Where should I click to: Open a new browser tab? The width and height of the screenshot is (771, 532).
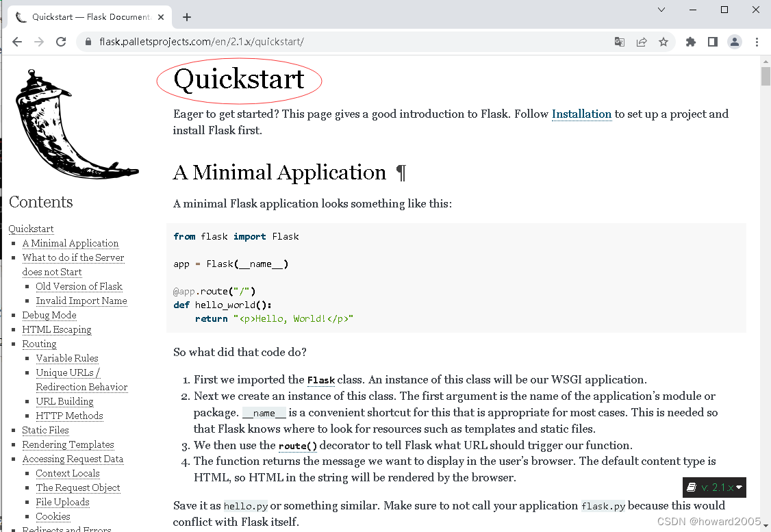point(187,17)
